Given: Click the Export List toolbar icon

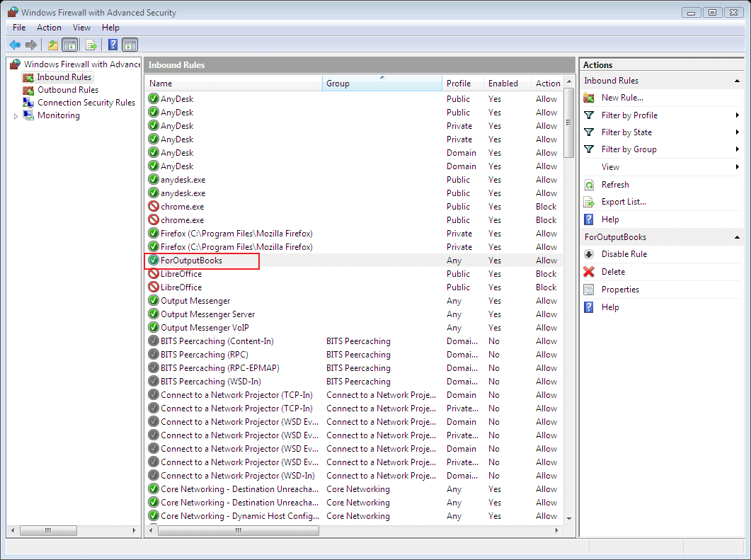Looking at the screenshot, I should 91,45.
